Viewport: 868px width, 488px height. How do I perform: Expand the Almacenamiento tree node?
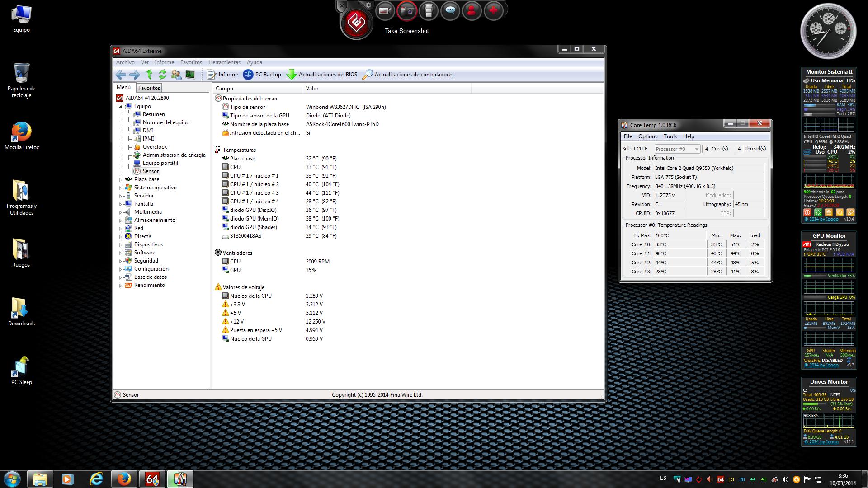coord(121,221)
